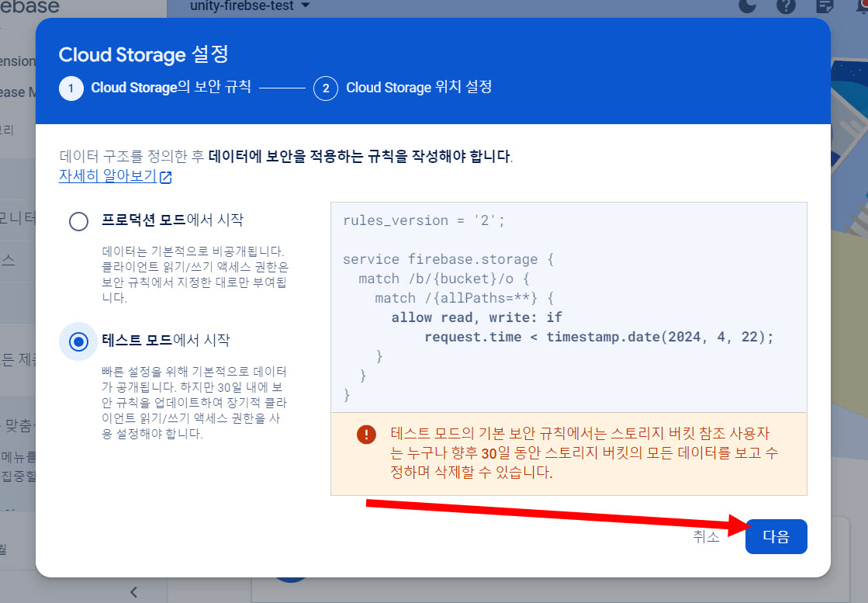Viewport: 868px width, 603px height.
Task: Click the request.time timestamp code line
Action: tap(599, 337)
